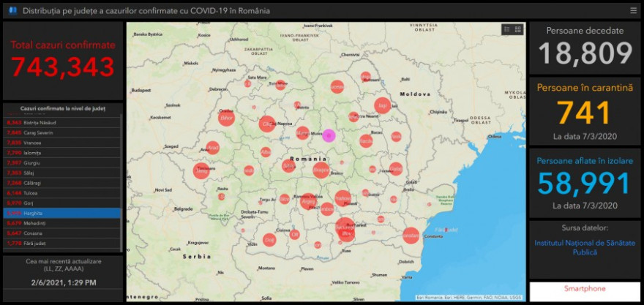This screenshot has width=644, height=305.
Task: Select the Brașov county bubble marker
Action: pos(321,170)
